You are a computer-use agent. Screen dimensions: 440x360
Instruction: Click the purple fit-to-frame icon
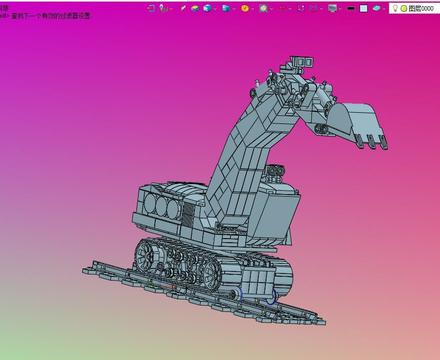[x=301, y=8]
